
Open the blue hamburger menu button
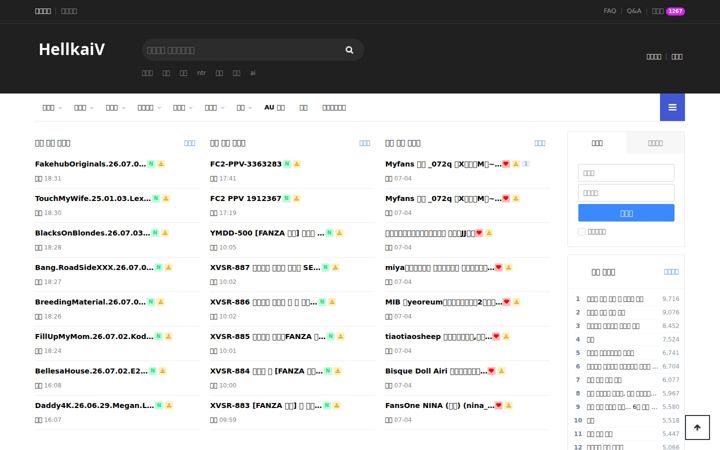coord(672,107)
